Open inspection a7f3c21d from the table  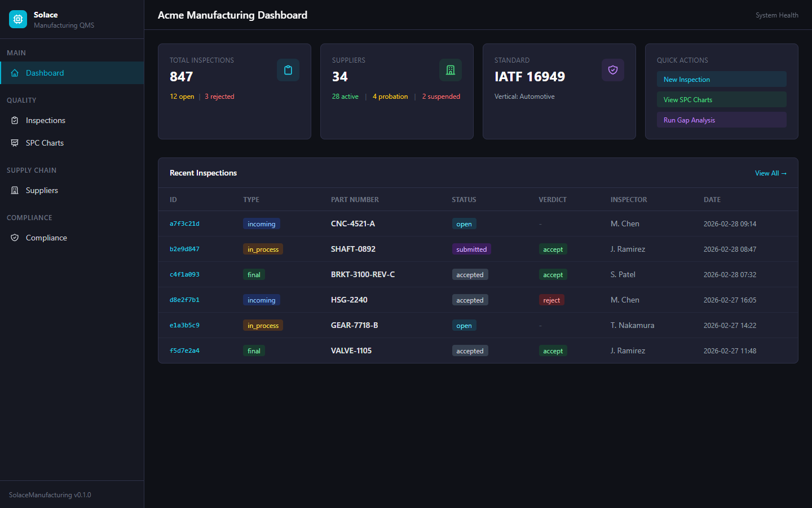[x=184, y=224]
